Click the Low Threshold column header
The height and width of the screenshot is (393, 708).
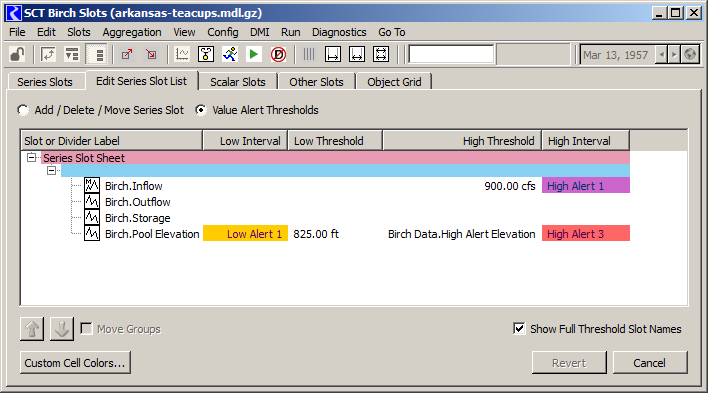click(x=335, y=141)
